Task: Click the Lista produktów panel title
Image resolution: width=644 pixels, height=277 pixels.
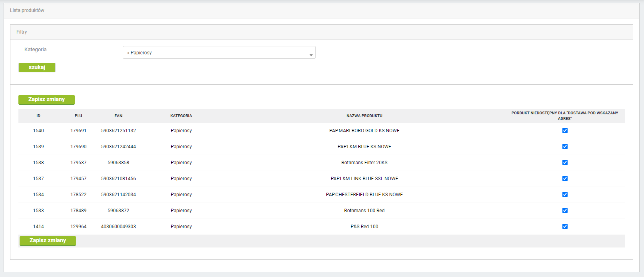Action: point(27,10)
